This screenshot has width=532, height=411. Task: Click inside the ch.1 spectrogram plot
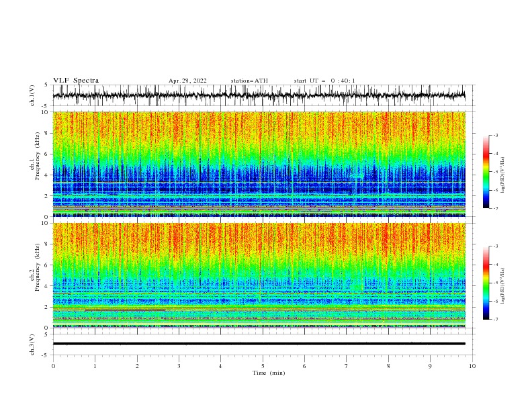coord(259,164)
